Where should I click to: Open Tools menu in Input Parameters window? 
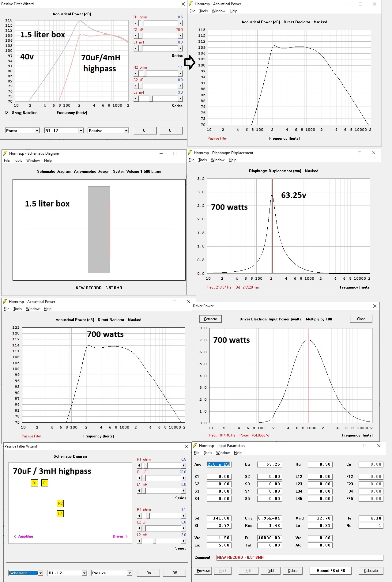click(x=208, y=453)
